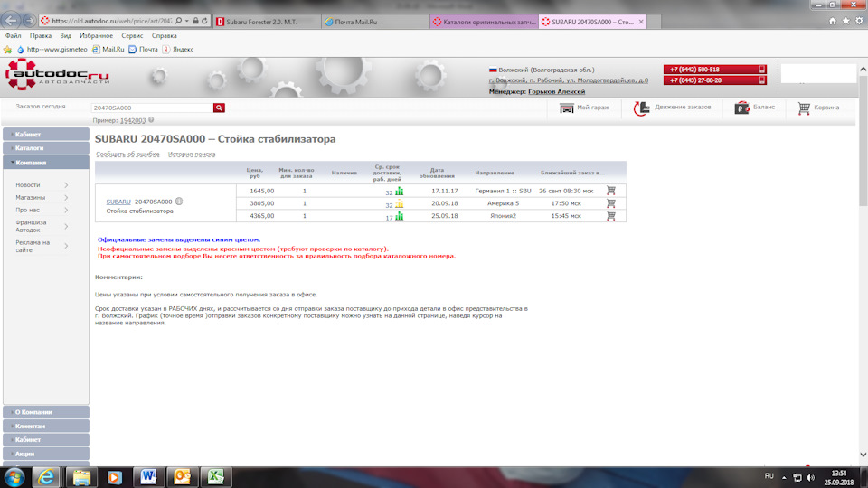Open Mail.Ru favorites bar bookmark
The image size is (868, 488).
point(108,49)
